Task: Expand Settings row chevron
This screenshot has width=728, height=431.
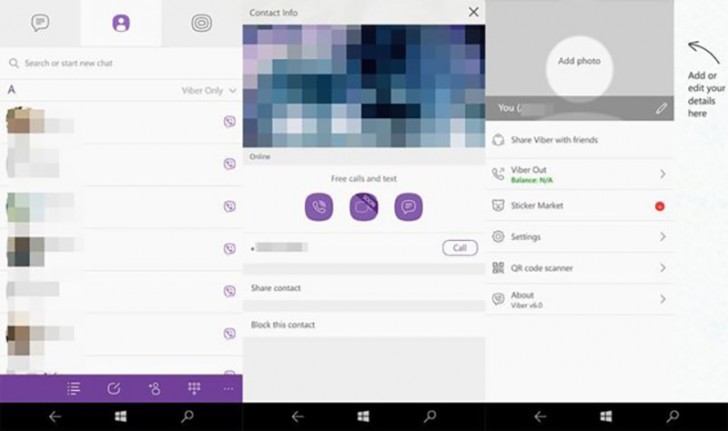Action: click(x=662, y=237)
